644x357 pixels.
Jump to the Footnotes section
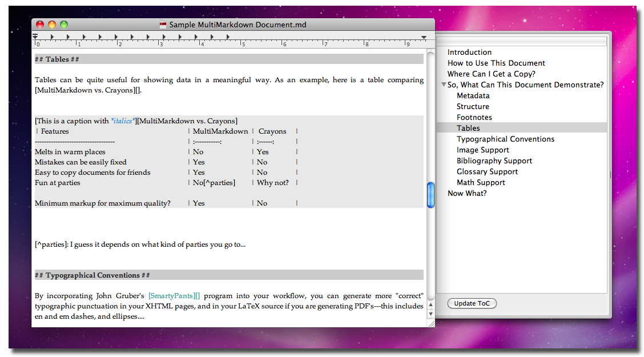pyautogui.click(x=474, y=118)
